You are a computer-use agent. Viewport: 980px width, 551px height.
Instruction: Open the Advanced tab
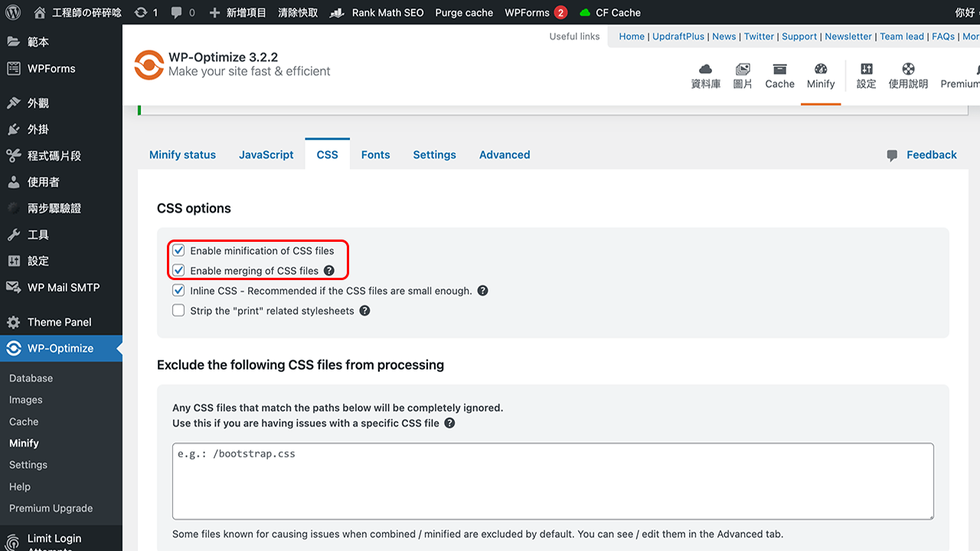pyautogui.click(x=505, y=155)
